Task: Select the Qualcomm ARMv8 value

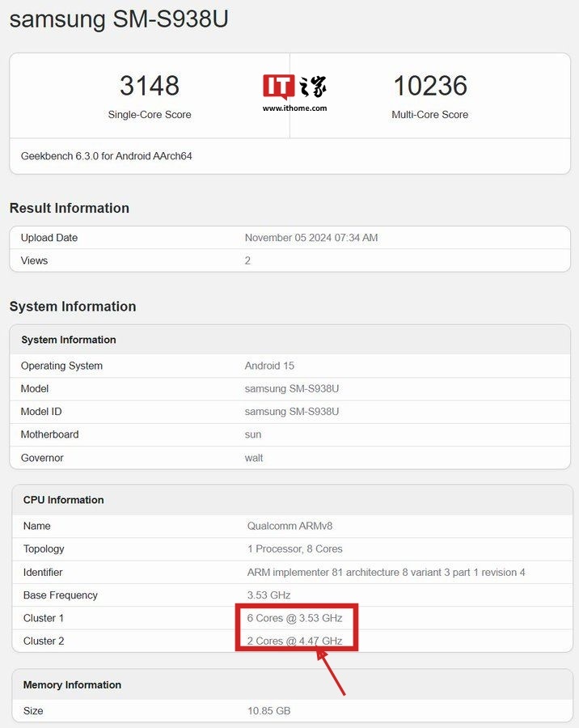Action: pos(289,526)
